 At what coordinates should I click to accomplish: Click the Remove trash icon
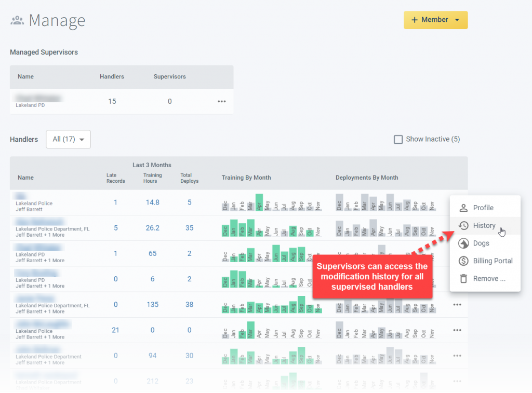(463, 279)
